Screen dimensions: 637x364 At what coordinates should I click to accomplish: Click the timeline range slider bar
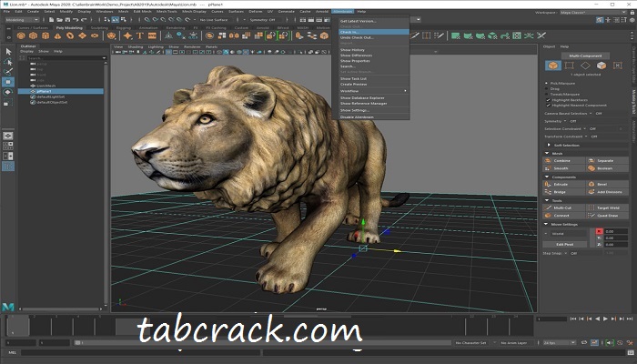[x=262, y=343]
